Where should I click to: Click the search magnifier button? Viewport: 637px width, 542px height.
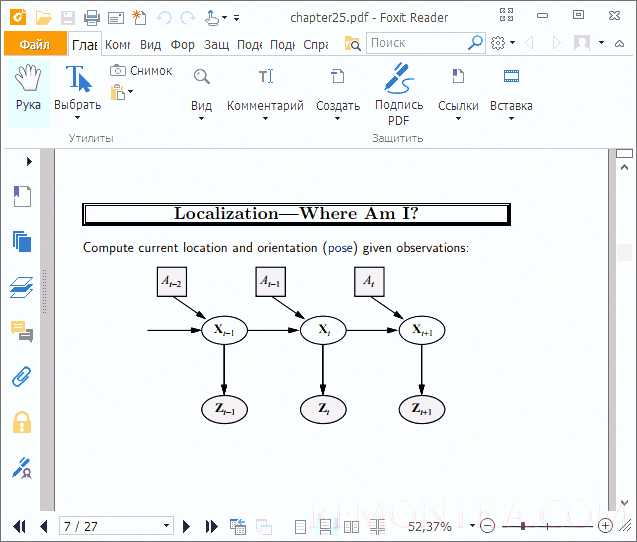pyautogui.click(x=475, y=42)
